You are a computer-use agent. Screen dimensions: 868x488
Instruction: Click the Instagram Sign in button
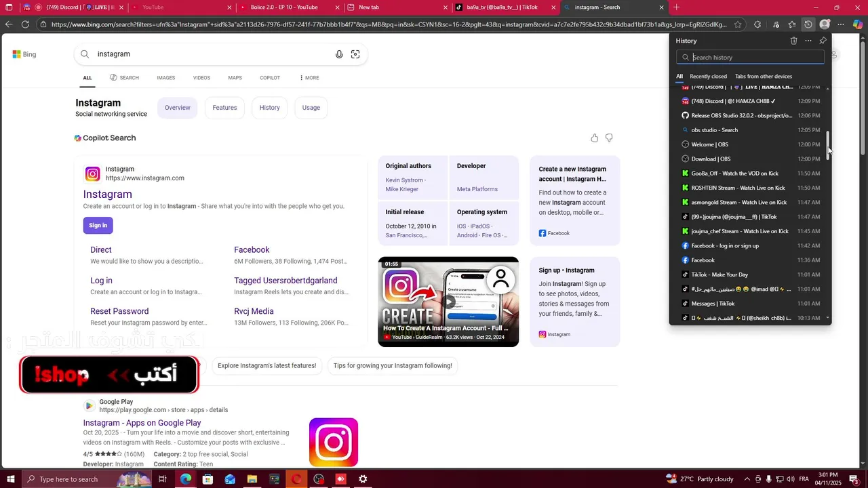98,226
